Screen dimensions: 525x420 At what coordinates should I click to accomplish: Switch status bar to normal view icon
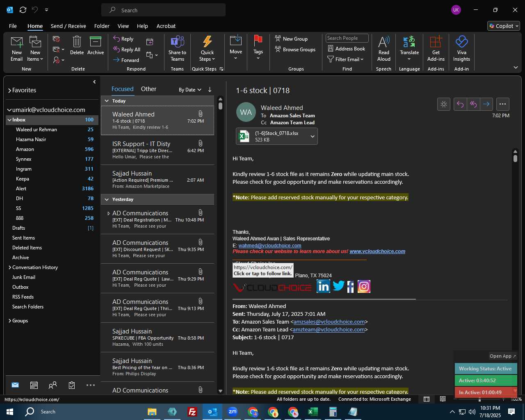[427, 399]
